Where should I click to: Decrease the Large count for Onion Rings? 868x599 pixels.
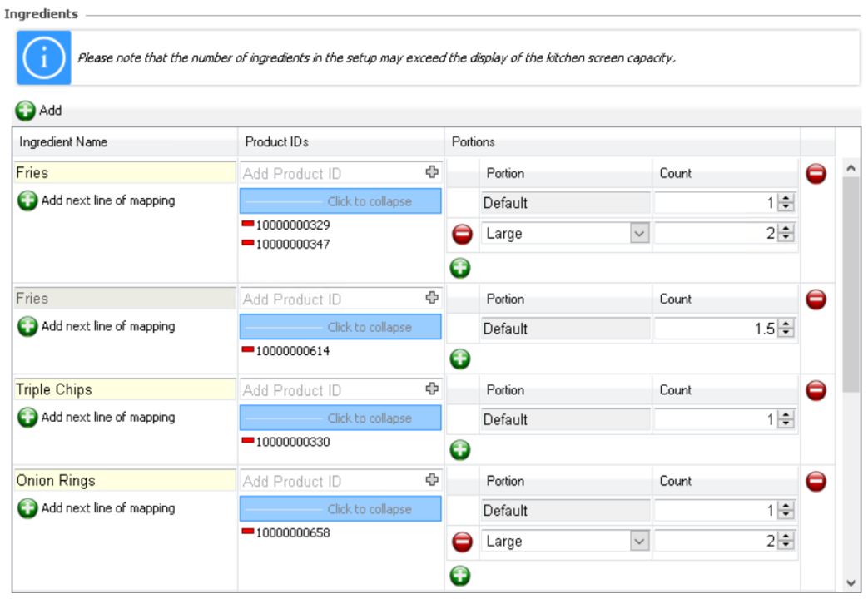click(786, 546)
